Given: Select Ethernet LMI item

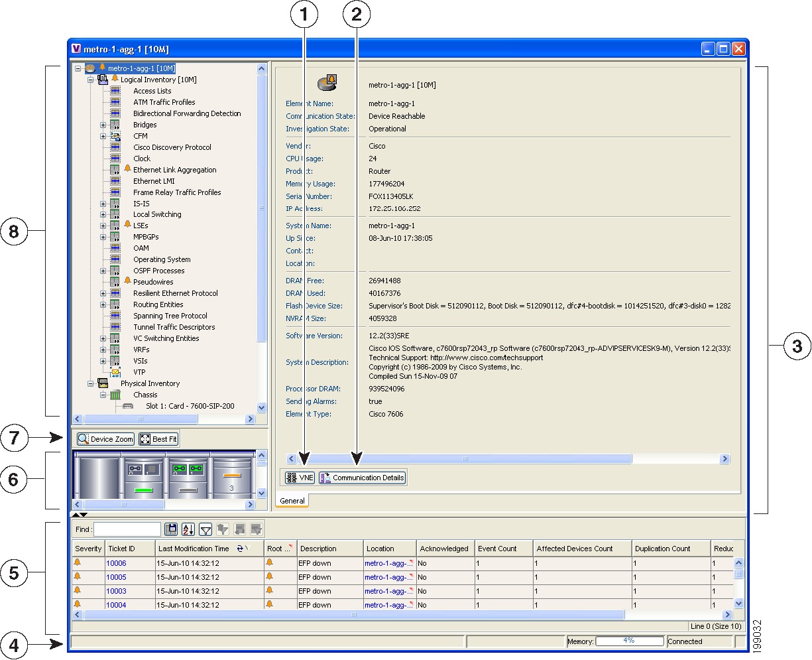Looking at the screenshot, I should (153, 181).
